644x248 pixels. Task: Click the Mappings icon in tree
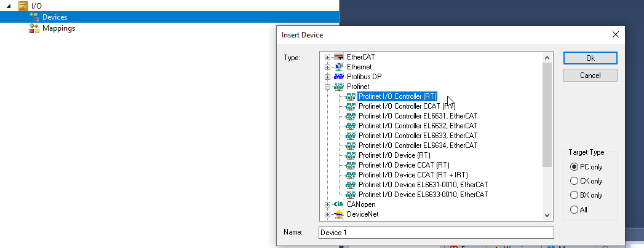(34, 28)
